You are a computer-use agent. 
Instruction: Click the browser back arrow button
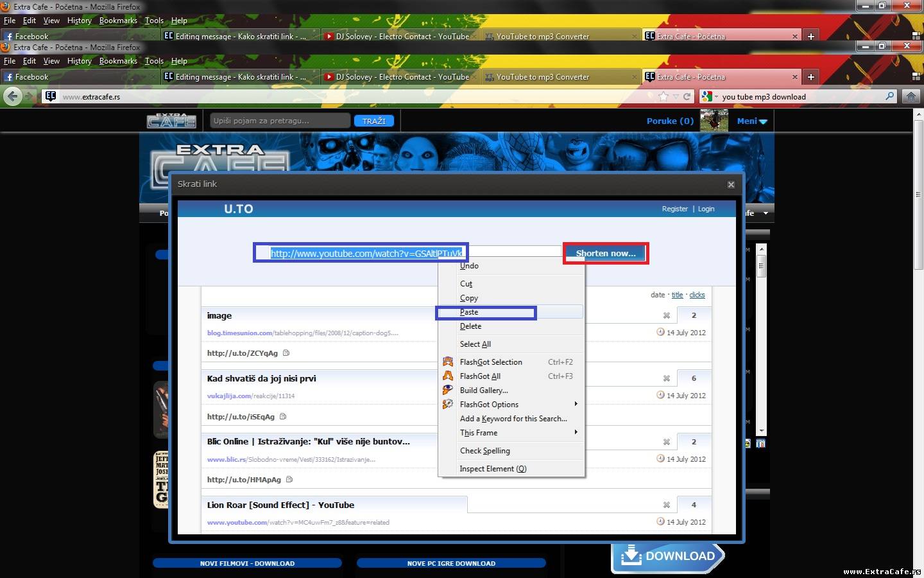[12, 96]
